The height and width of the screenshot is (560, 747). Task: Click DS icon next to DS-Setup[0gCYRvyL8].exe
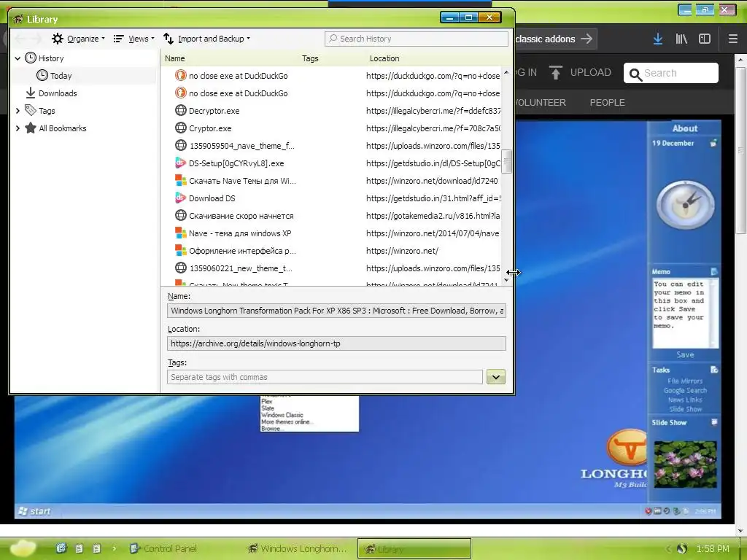tap(181, 163)
